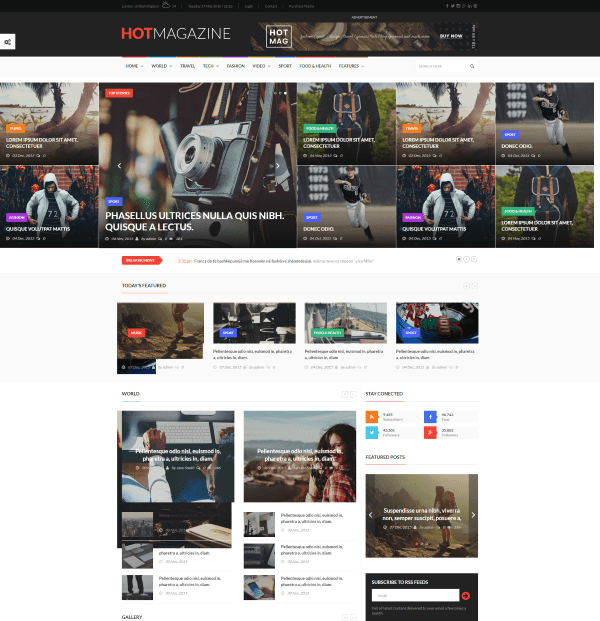Click the Purchase Theme link

click(x=301, y=6)
